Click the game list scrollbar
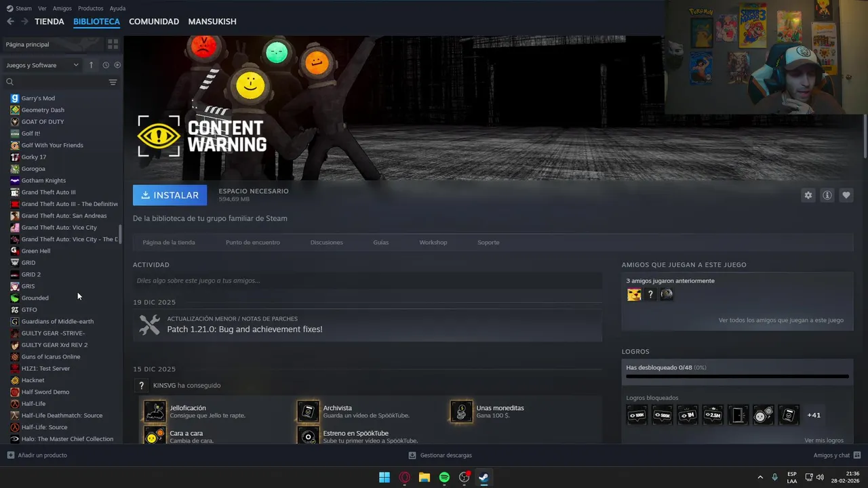The image size is (868, 488). pyautogui.click(x=121, y=235)
